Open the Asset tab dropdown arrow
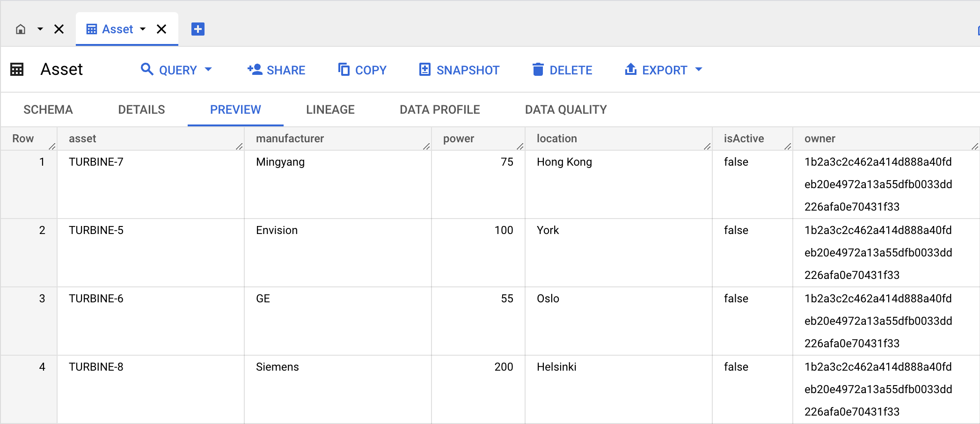The height and width of the screenshot is (424, 980). point(143,29)
